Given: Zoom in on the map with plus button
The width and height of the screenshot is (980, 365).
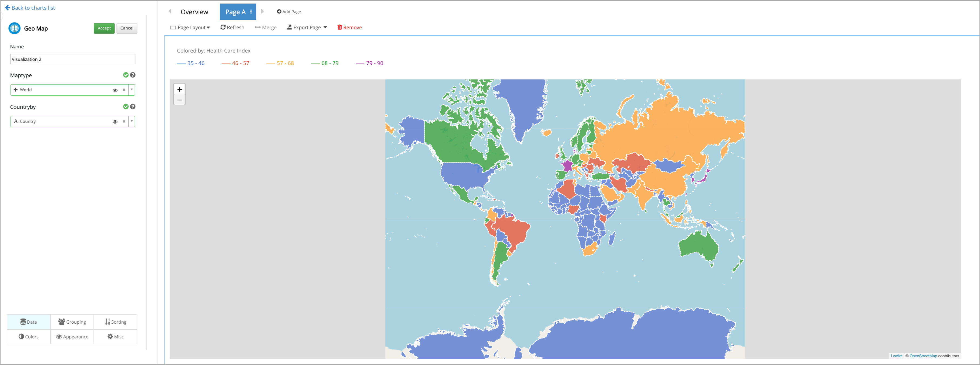Looking at the screenshot, I should click(x=180, y=89).
